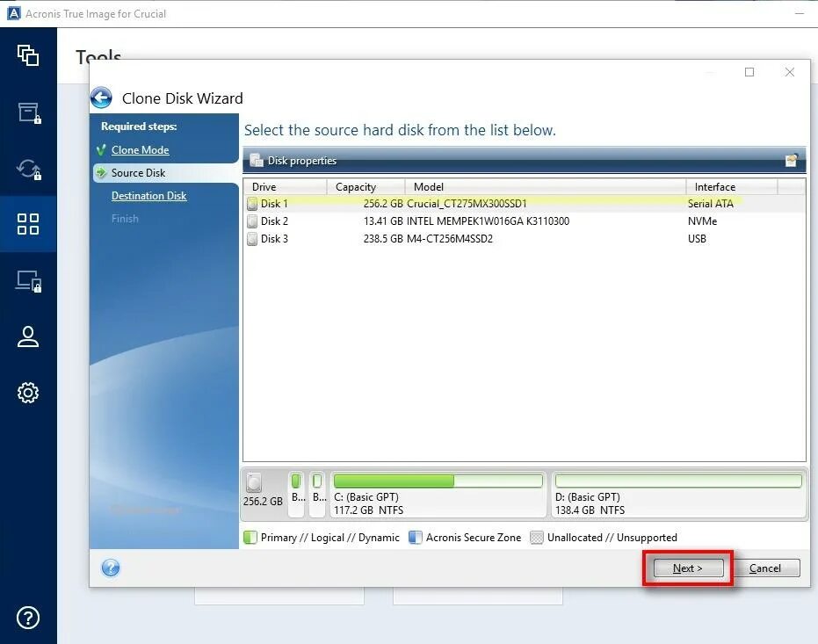Click the wizard help question mark icon
Screen dimensions: 818x644
(111, 568)
